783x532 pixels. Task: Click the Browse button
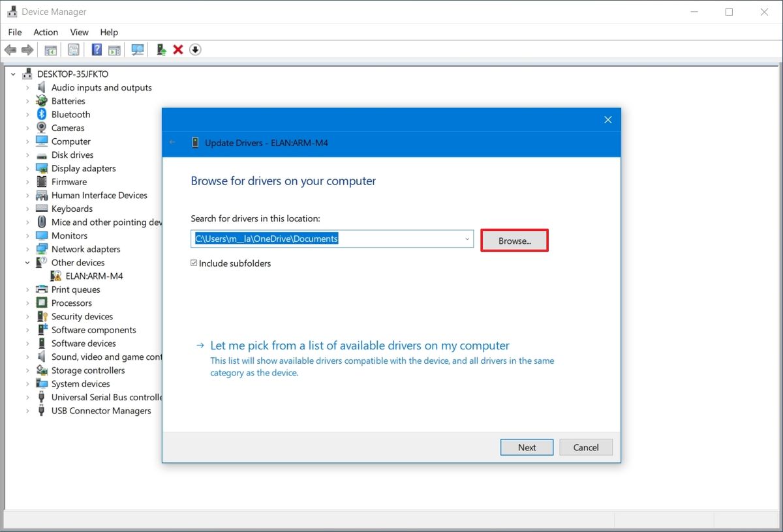tap(514, 240)
